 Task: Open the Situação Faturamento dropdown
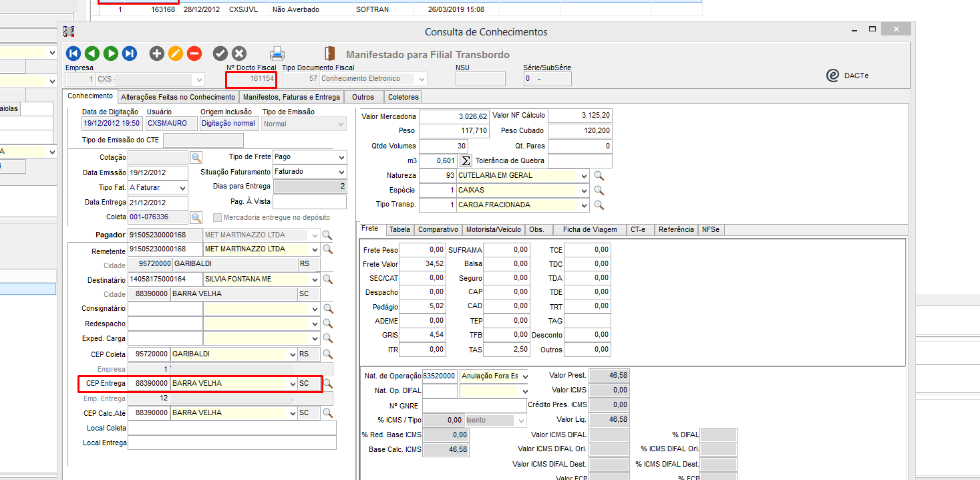pyautogui.click(x=341, y=172)
